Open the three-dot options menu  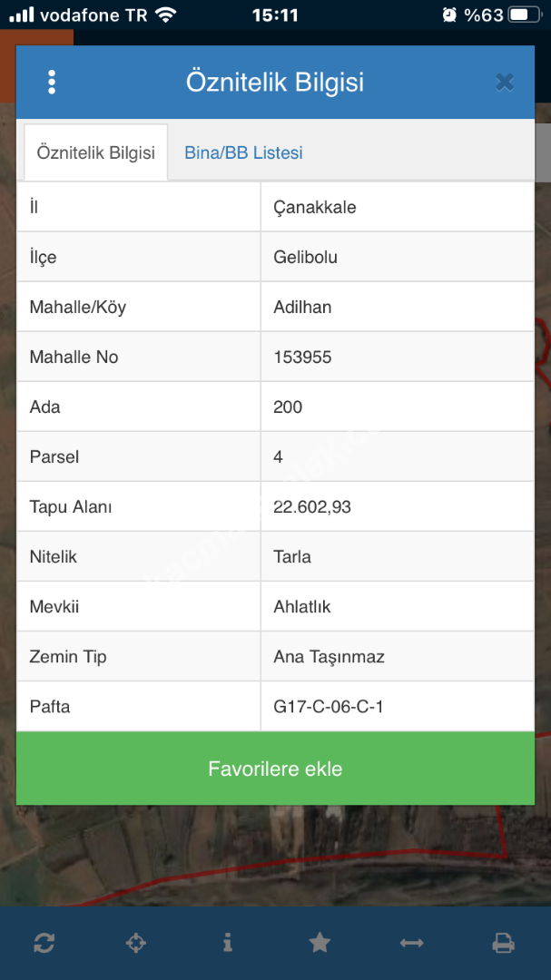tap(52, 83)
